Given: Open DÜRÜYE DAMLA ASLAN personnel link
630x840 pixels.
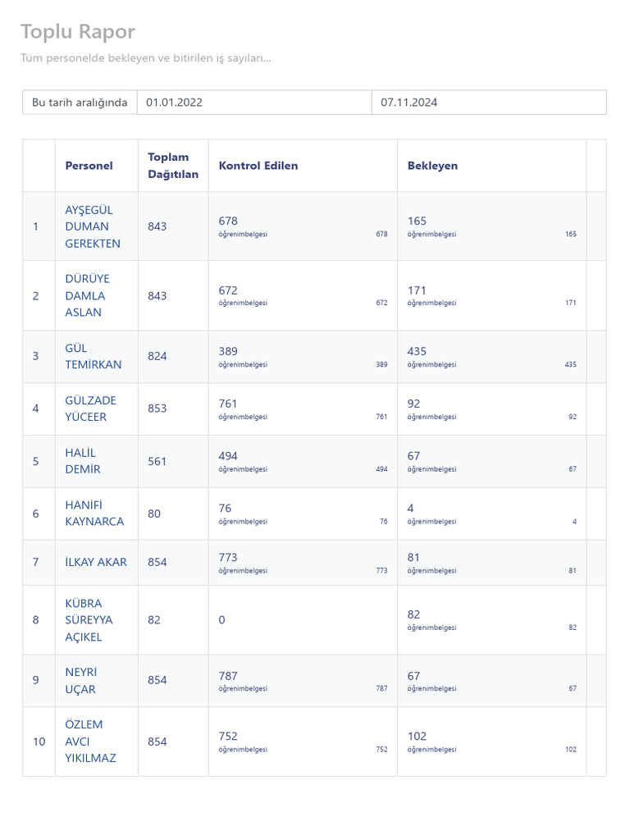Looking at the screenshot, I should [87, 295].
